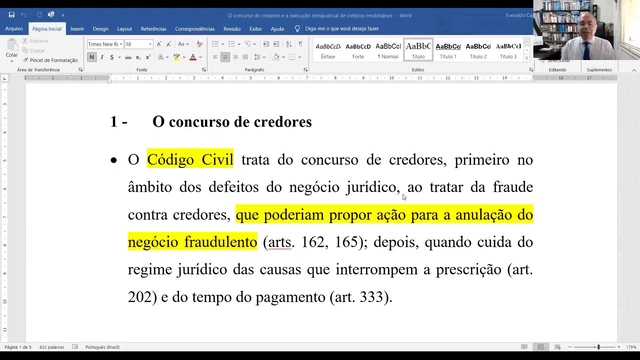Switch to the Correspondências tab

(x=195, y=29)
